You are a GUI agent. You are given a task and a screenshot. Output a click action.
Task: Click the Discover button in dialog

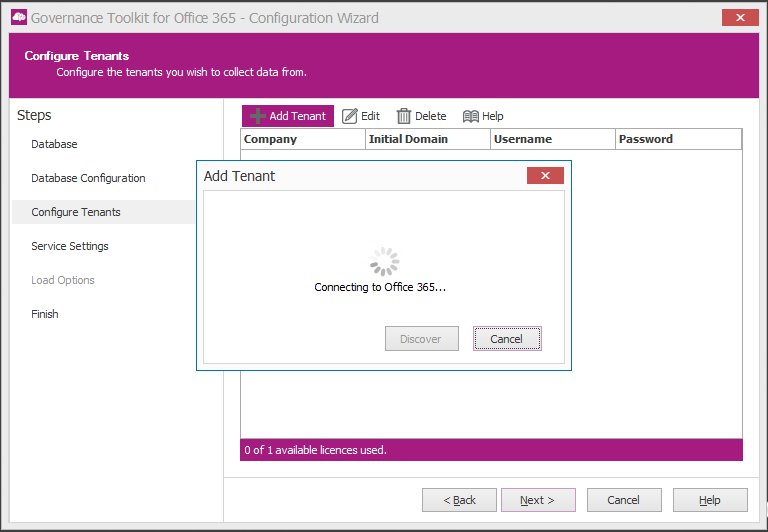[x=422, y=339]
